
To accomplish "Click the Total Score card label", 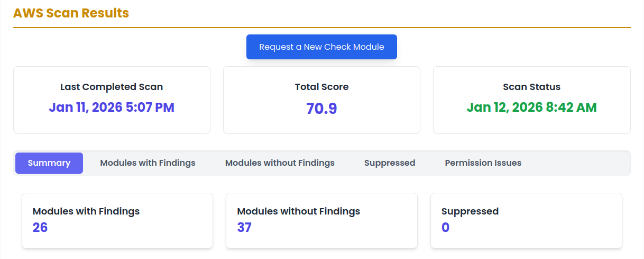I will coord(321,87).
